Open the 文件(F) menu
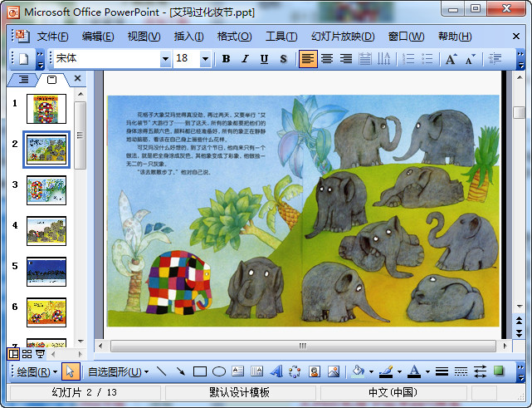This screenshot has width=532, height=408. 52,37
